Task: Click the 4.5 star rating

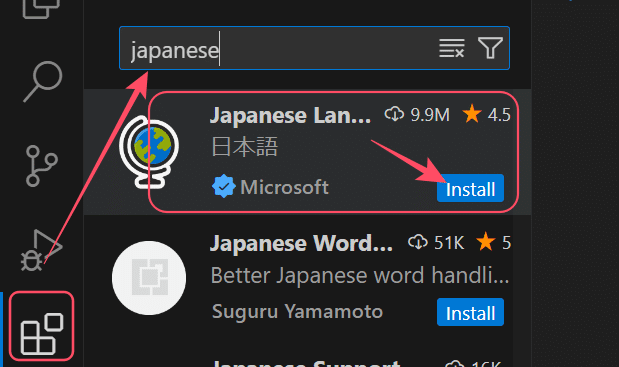Action: click(x=486, y=114)
